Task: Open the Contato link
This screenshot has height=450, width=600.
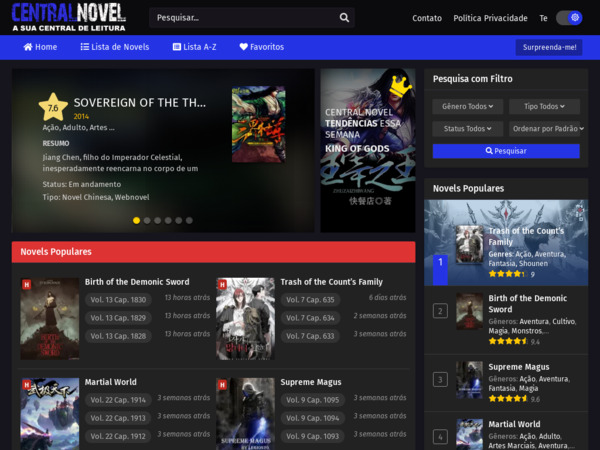Action: click(x=427, y=18)
